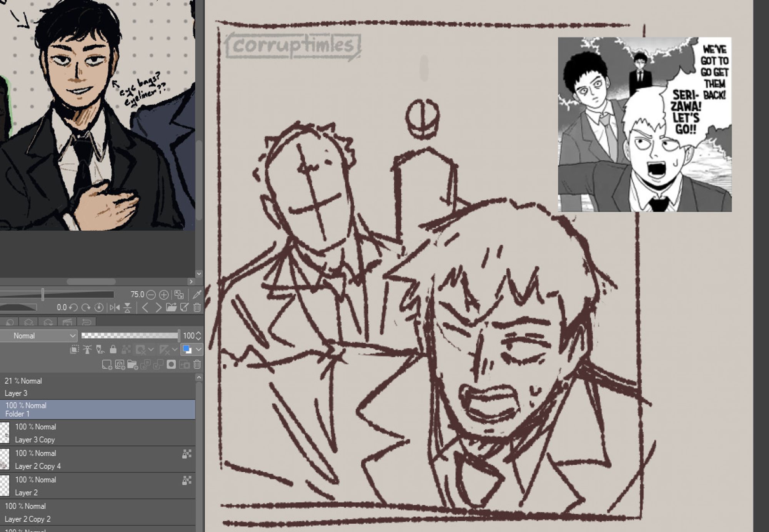
Task: Delete the selected layer
Action: [197, 365]
